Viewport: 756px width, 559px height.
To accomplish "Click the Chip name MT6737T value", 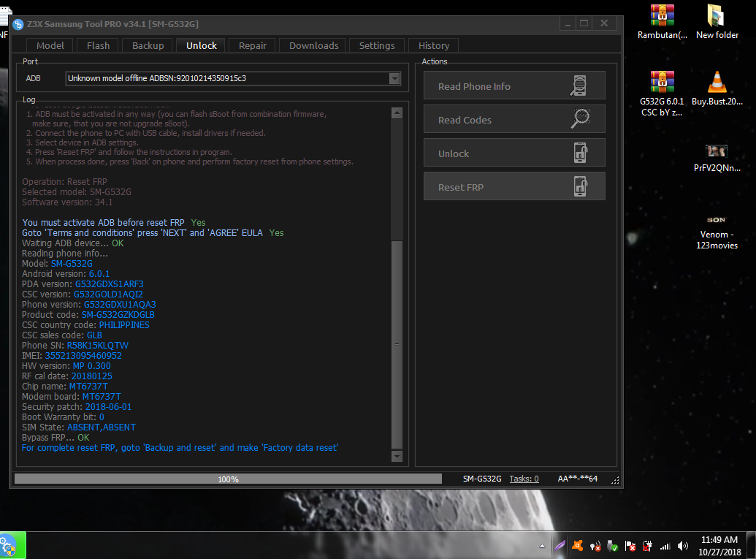I will (x=88, y=387).
